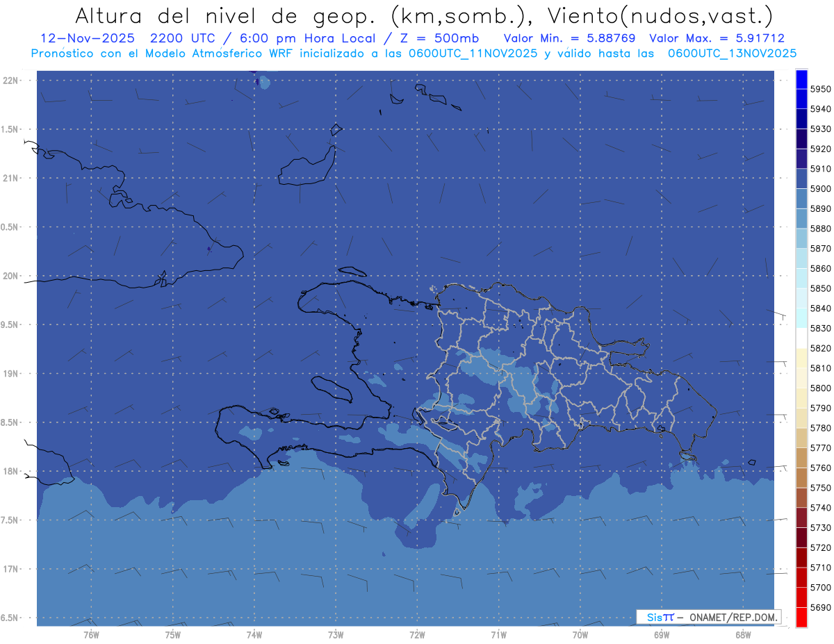Screen dimensions: 834x644
Task: Click the legend value "5690"
Action: 820,607
